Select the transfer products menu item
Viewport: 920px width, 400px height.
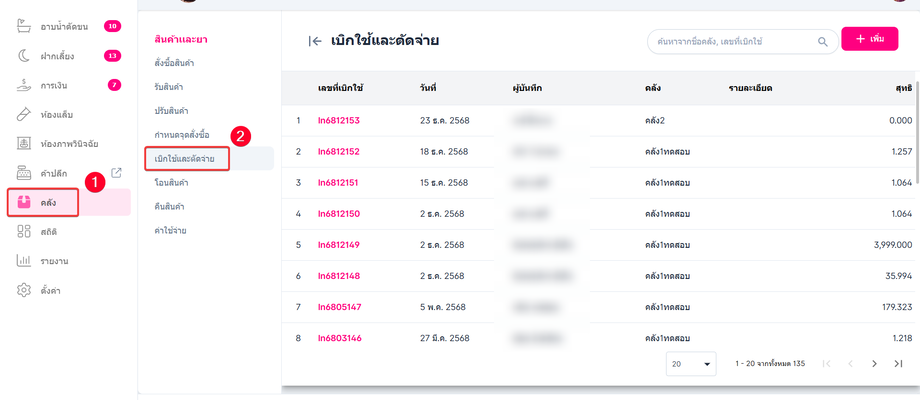(172, 182)
